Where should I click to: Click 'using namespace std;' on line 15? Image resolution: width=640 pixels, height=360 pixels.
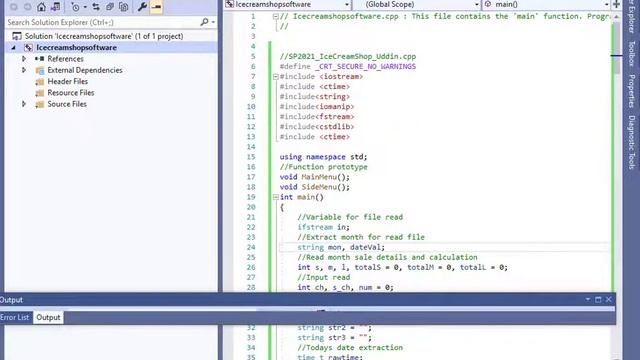pyautogui.click(x=323, y=157)
